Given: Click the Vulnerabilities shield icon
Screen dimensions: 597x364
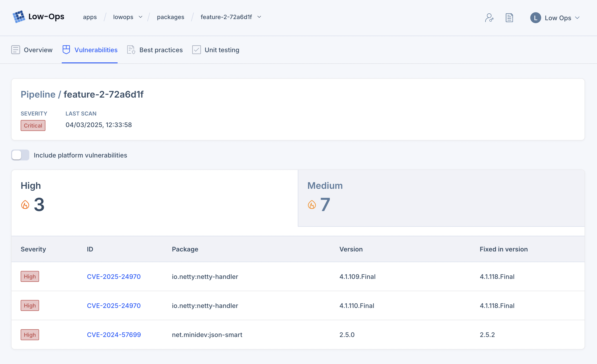Looking at the screenshot, I should [x=66, y=50].
